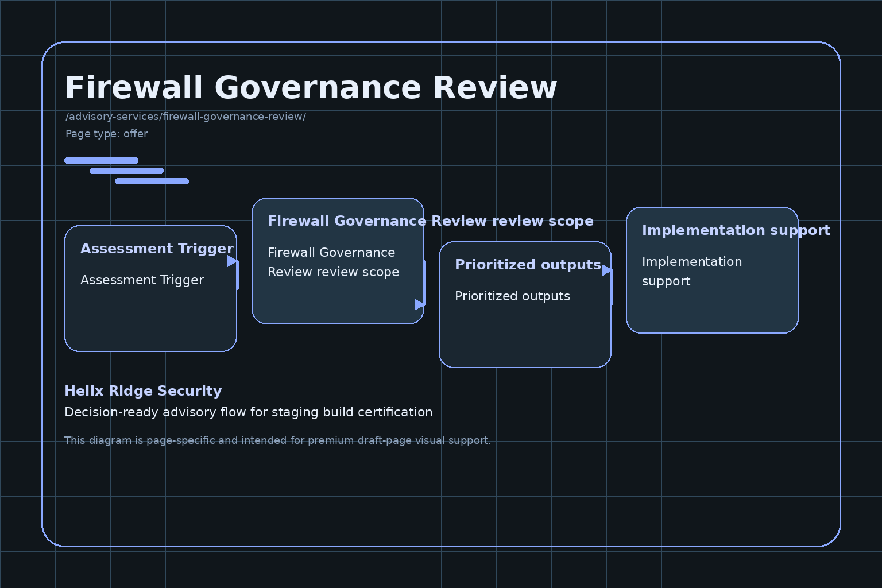The image size is (882, 588).
Task: Click the bold Assessment Trigger card heading
Action: tap(157, 249)
